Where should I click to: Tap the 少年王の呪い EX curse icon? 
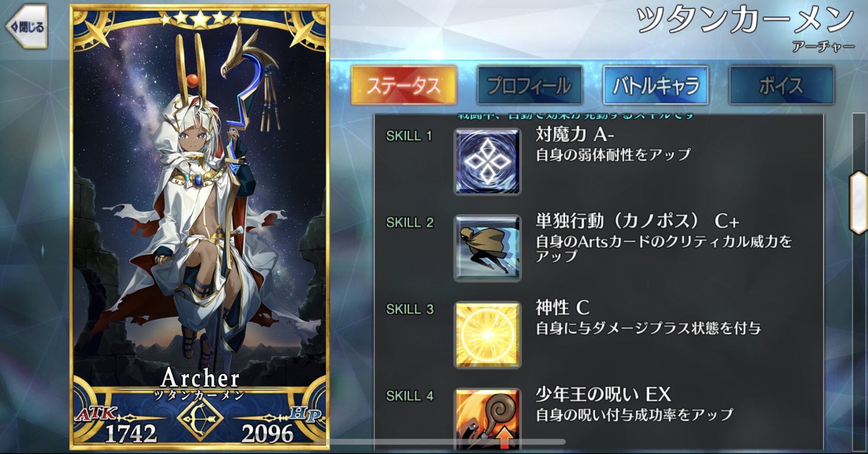(x=487, y=419)
